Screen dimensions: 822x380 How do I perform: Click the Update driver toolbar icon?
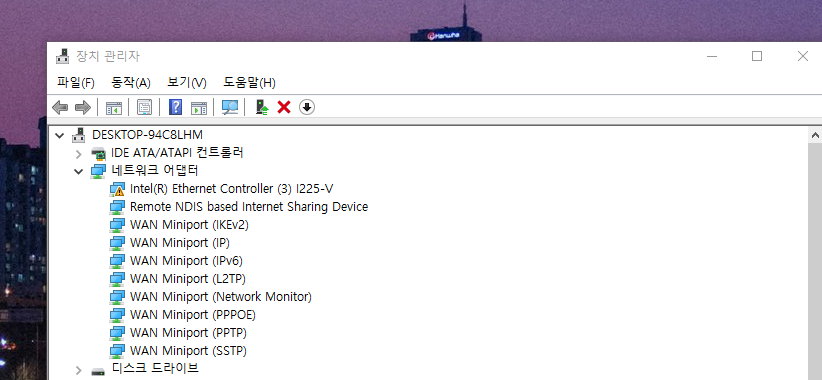pos(262,107)
